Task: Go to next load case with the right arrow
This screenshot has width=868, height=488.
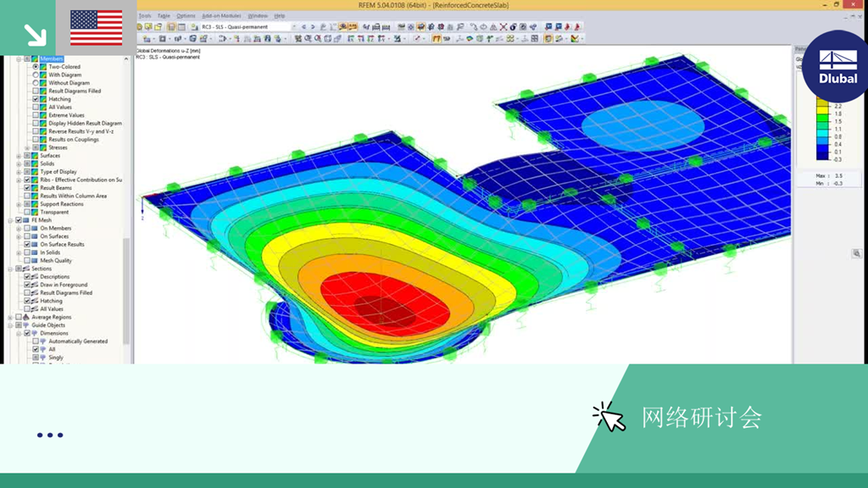Action: coord(313,26)
